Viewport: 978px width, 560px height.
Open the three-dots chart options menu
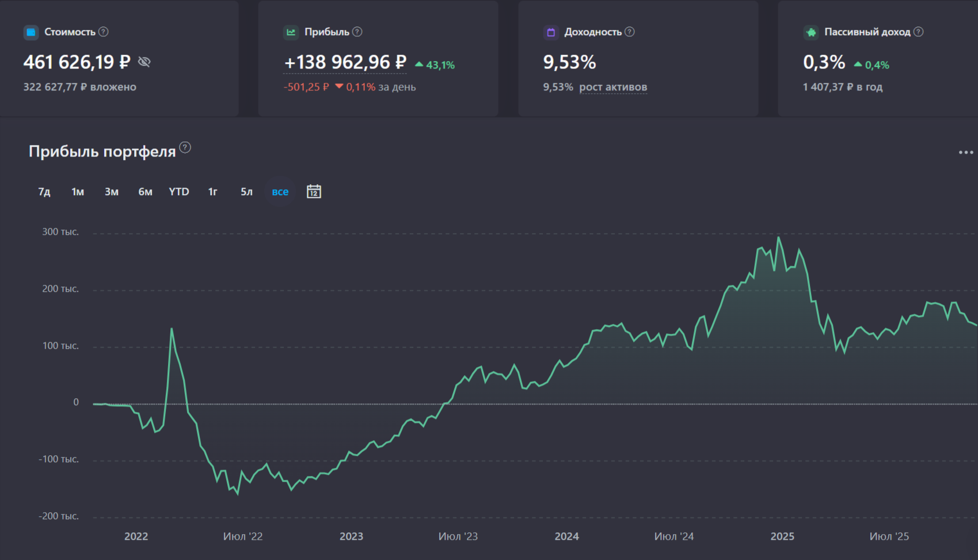point(965,153)
